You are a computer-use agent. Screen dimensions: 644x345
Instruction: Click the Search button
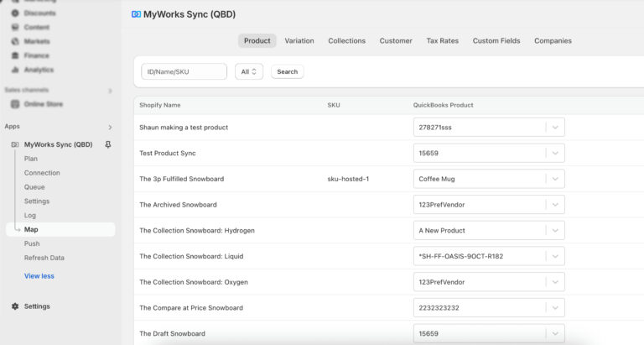pos(287,71)
